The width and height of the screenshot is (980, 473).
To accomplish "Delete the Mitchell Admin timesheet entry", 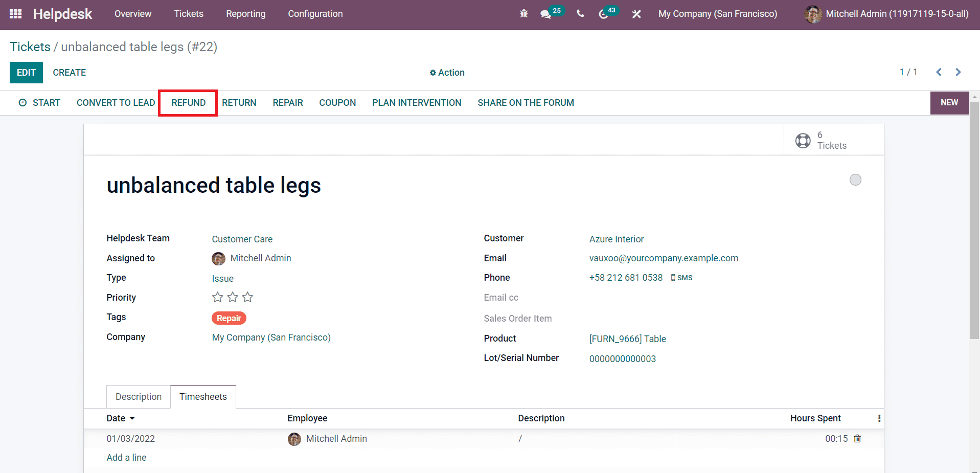I will pos(857,438).
